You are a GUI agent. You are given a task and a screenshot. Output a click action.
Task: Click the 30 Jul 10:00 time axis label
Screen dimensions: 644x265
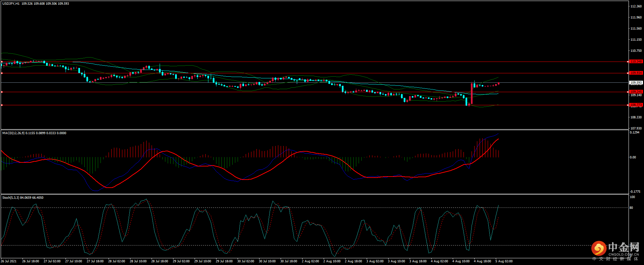(x=267, y=261)
